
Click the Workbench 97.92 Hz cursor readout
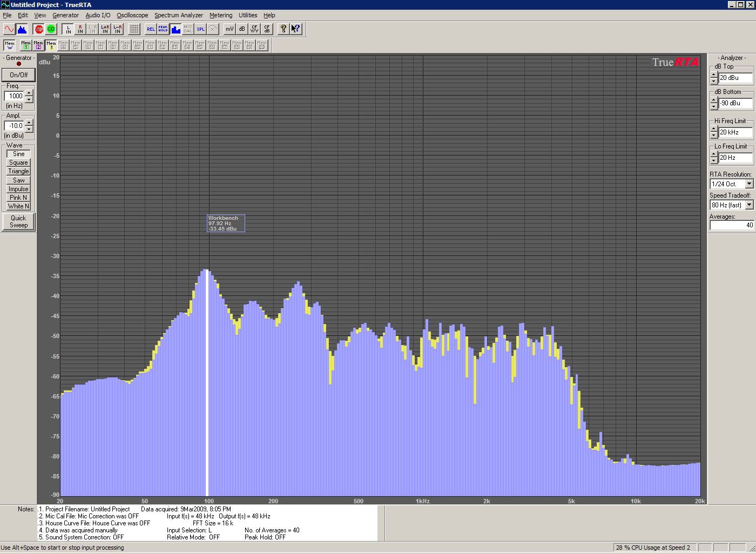[226, 224]
